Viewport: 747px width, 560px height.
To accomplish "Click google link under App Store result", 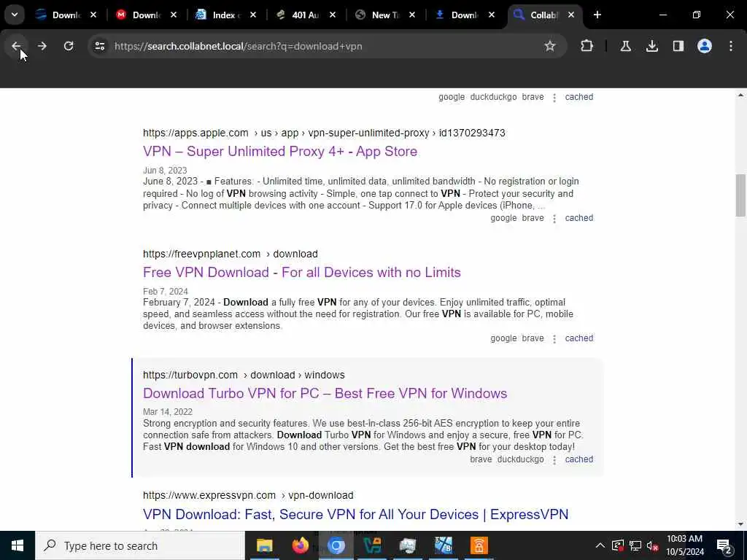I will [x=503, y=218].
